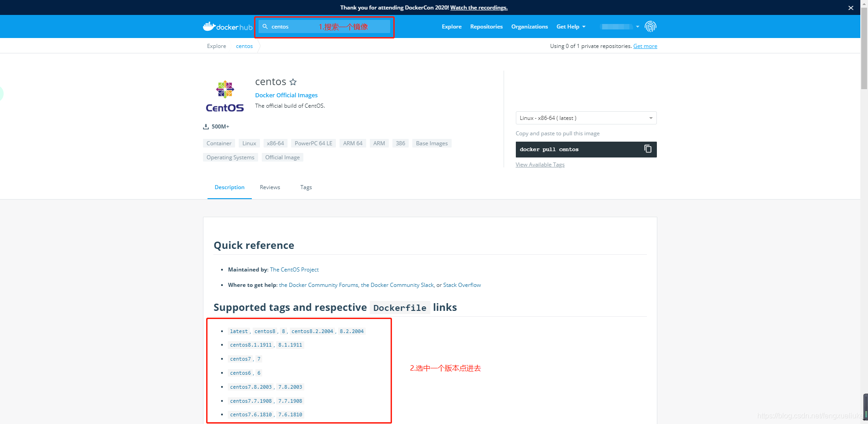The height and width of the screenshot is (424, 868).
Task: Open Watch the recordings link
Action: (x=479, y=8)
